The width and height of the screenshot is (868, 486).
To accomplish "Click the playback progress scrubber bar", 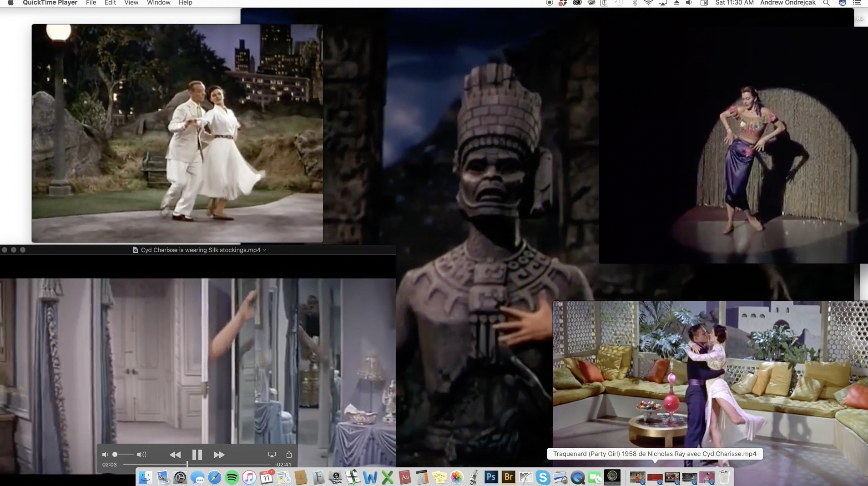I will click(197, 465).
